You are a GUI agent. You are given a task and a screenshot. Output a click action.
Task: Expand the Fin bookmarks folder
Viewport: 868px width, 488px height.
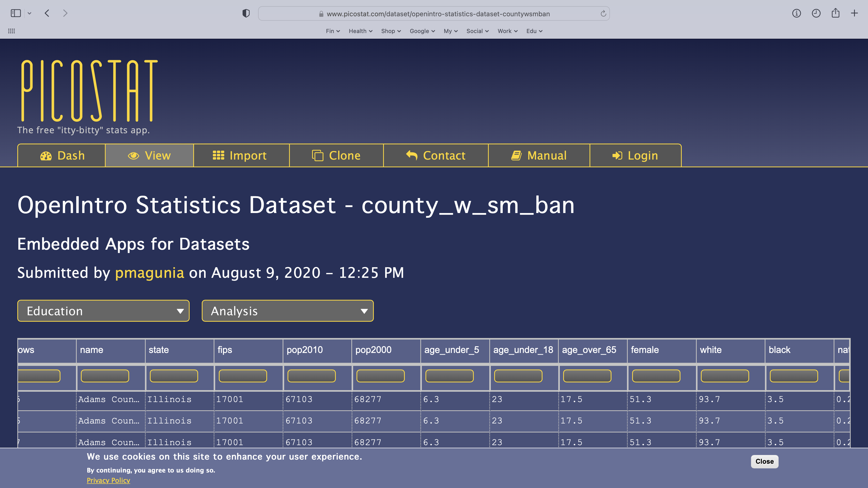333,31
